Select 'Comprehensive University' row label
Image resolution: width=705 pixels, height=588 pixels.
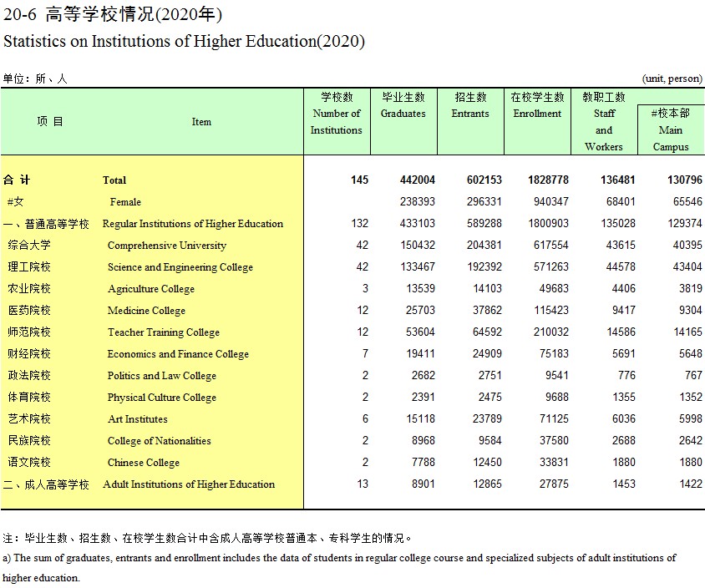tap(167, 246)
